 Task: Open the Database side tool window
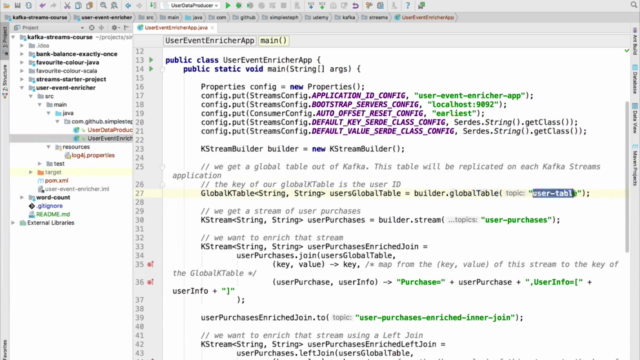(x=635, y=78)
